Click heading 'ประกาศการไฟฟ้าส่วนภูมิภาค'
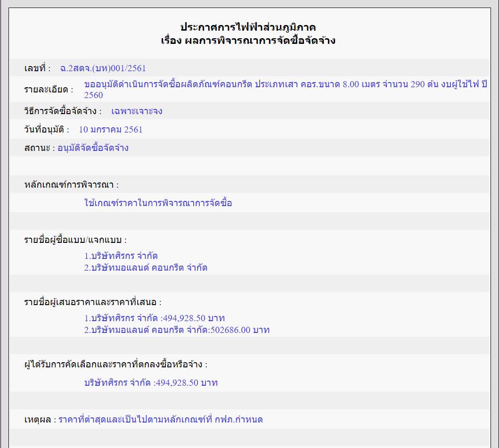499x448 pixels. point(248,27)
